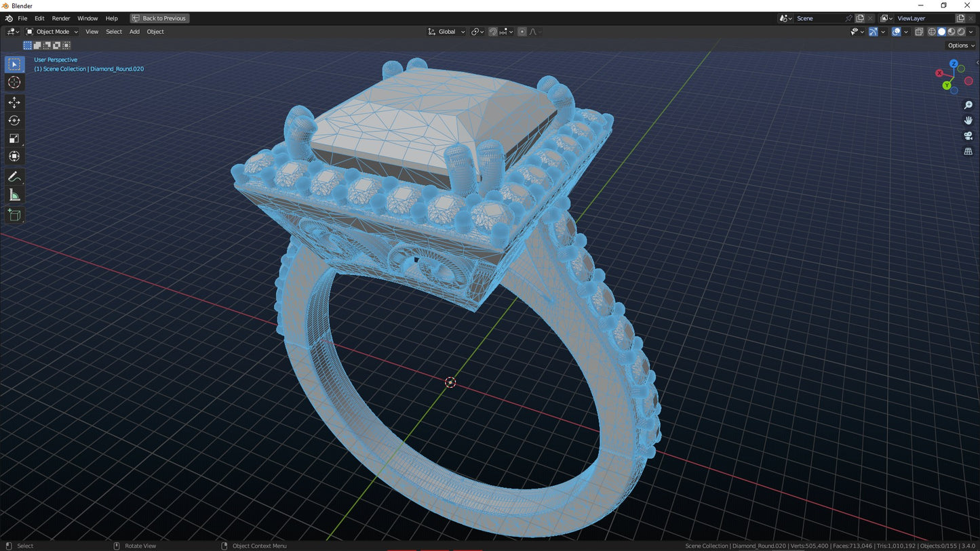Click the zoom magnifier in the viewport

pos(968,105)
